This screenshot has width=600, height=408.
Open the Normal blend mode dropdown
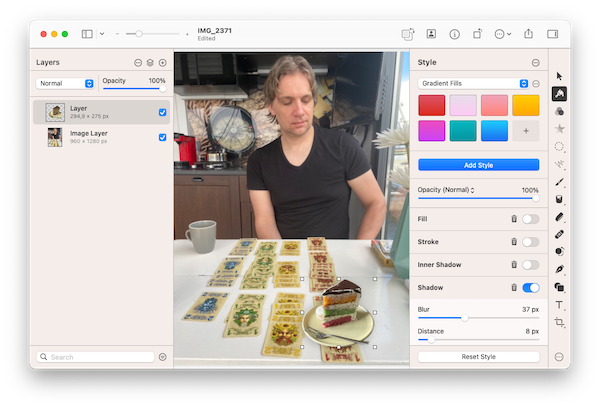(65, 83)
